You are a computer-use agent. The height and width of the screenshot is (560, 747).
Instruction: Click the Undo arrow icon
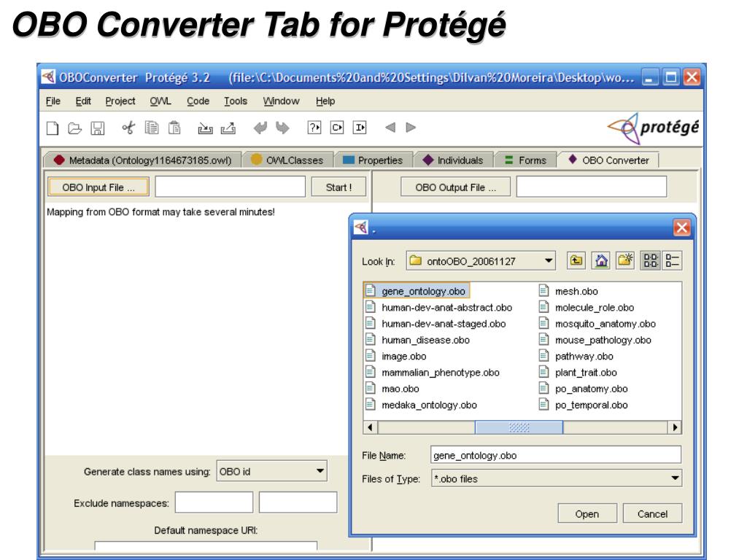coord(260,128)
